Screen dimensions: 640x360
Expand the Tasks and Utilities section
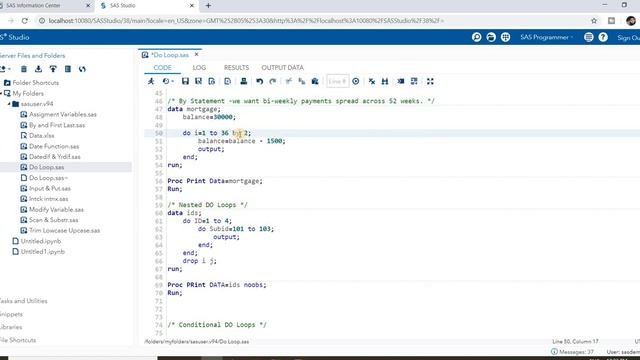click(23, 301)
